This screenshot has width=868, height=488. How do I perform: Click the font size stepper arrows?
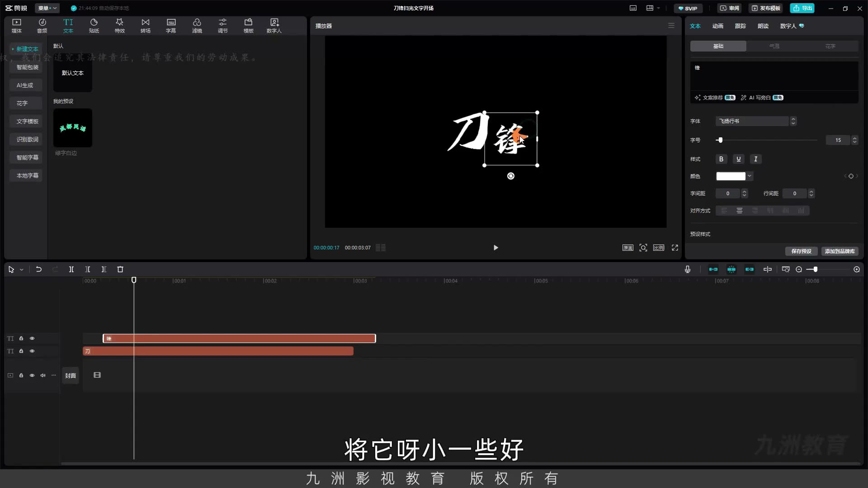point(854,140)
